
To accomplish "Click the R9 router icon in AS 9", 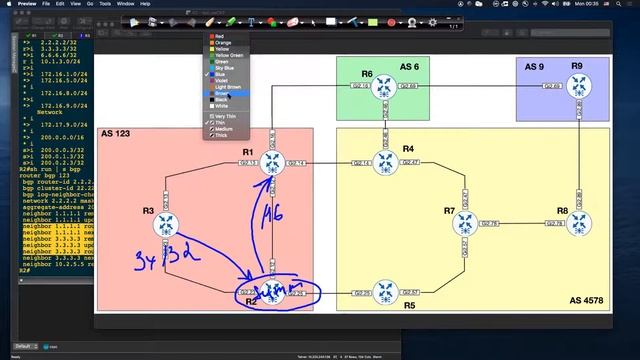I will (579, 86).
